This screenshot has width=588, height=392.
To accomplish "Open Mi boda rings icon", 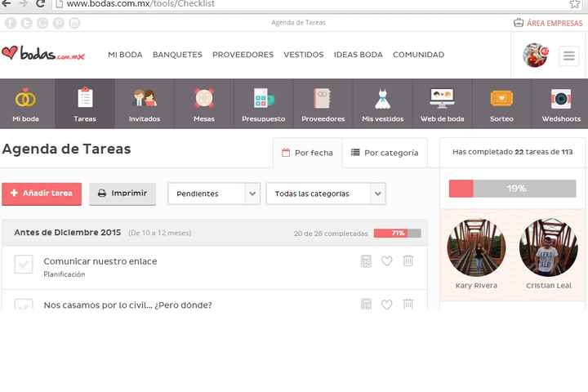I will [x=25, y=98].
